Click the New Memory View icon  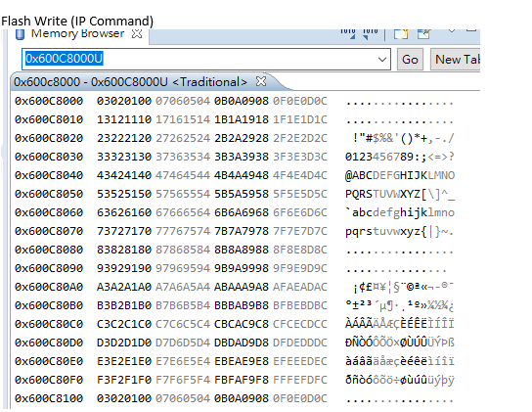(401, 34)
